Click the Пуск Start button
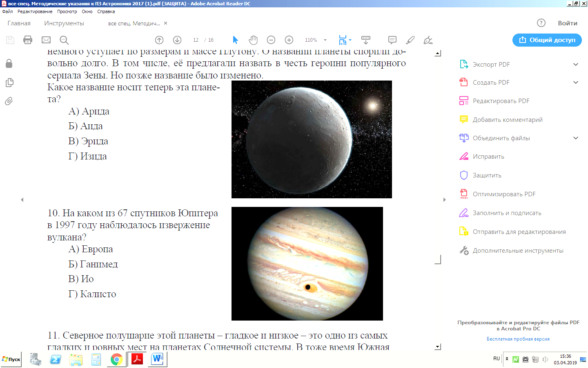The width and height of the screenshot is (588, 368). click(x=11, y=359)
